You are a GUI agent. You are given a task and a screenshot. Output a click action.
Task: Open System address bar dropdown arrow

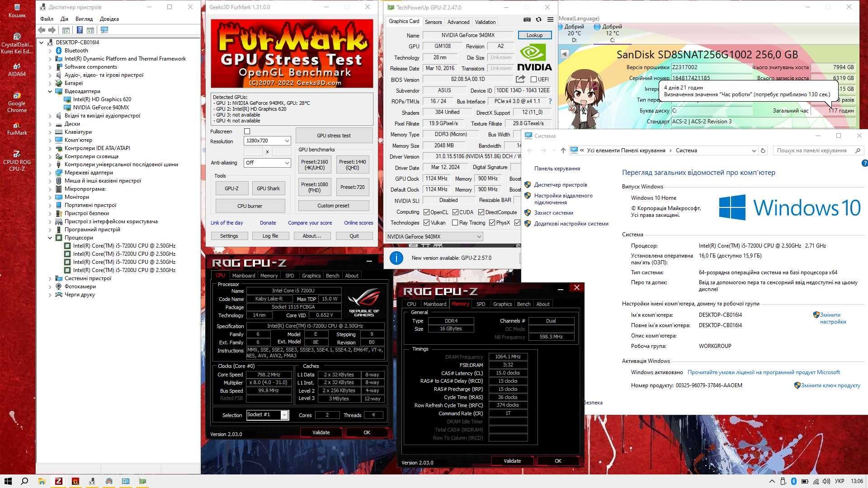[754, 150]
